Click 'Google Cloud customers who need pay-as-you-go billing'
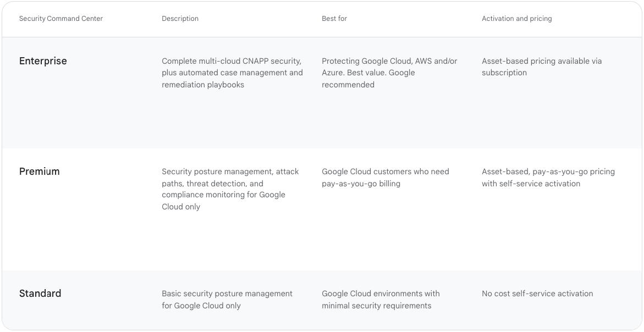644x332 pixels. pyautogui.click(x=386, y=178)
